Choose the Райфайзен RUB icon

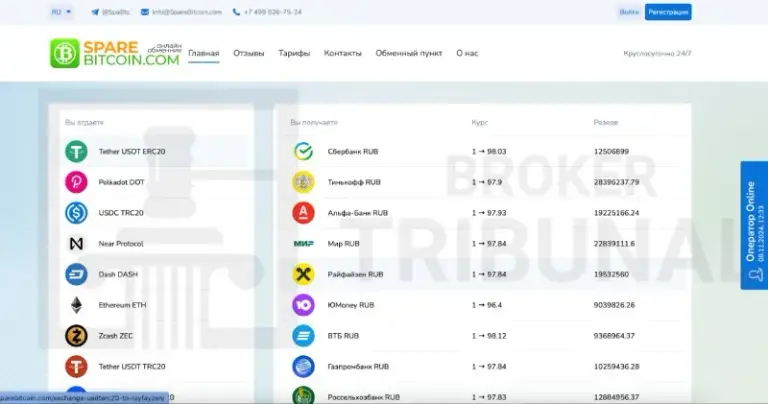[304, 274]
